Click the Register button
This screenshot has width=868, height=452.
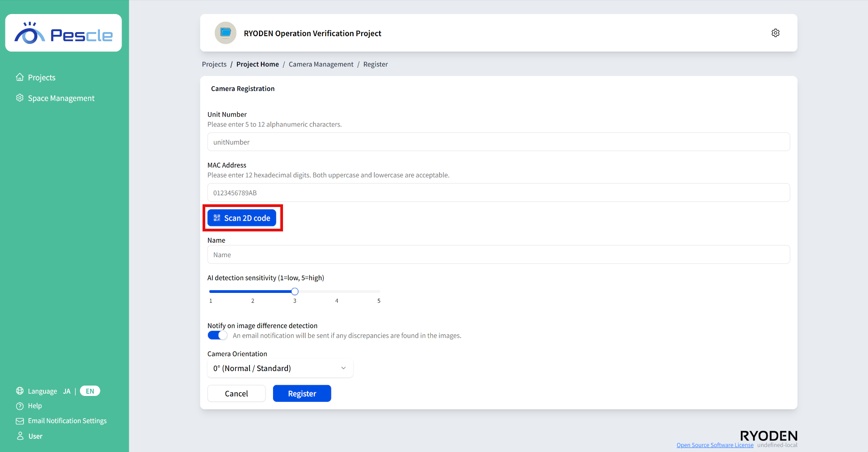coord(302,394)
